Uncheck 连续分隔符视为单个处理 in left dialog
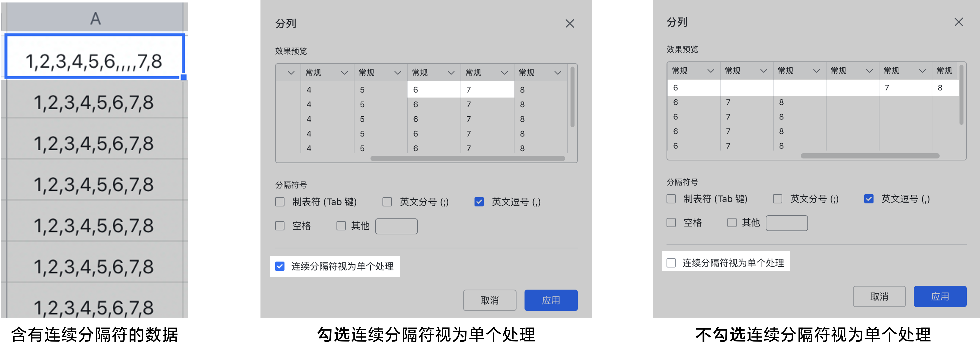 coord(280,266)
